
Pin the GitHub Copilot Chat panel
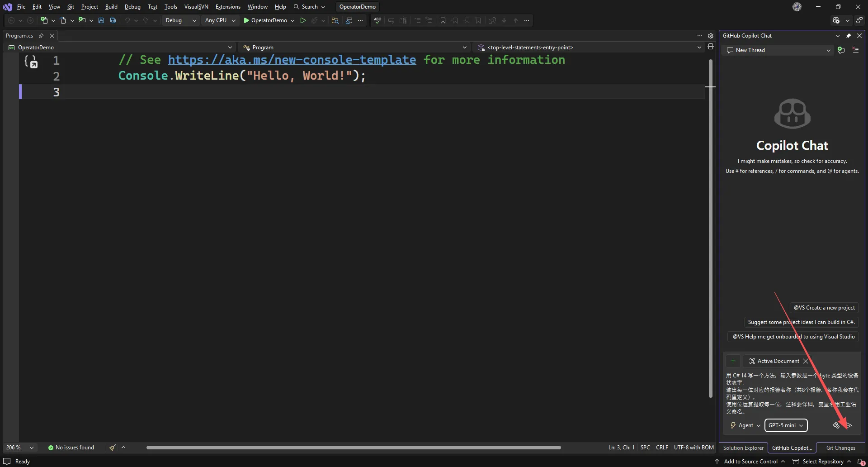pyautogui.click(x=849, y=36)
